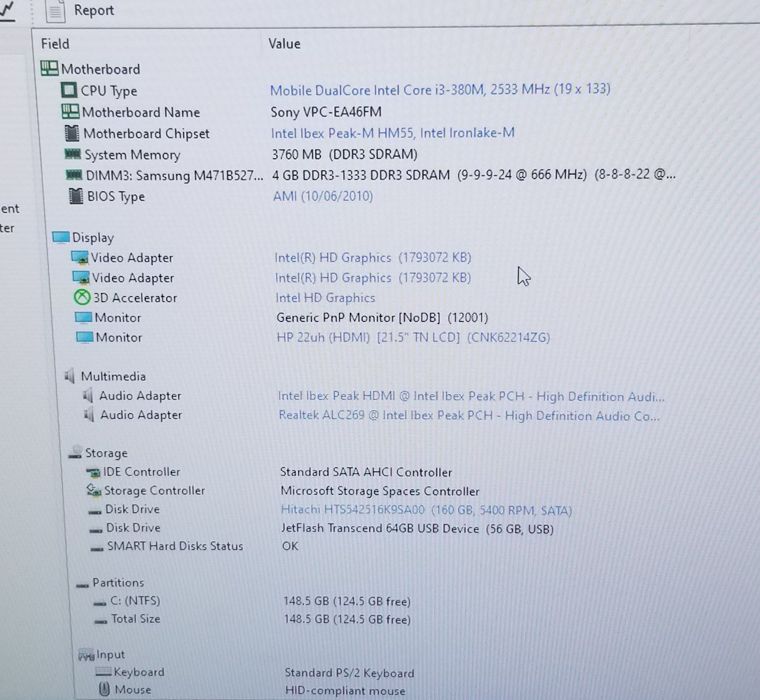Click the graph icon in the toolbar

pos(8,11)
